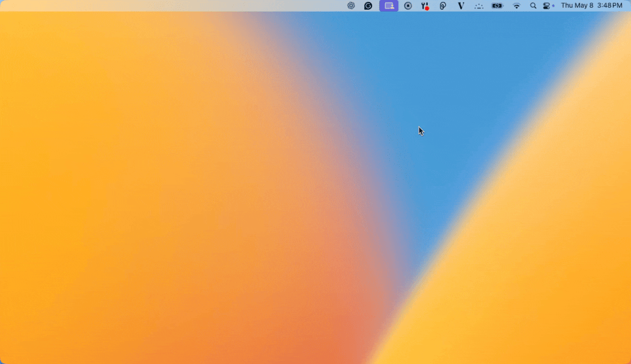Open the highlighted purple screen-sharing icon

[388, 6]
